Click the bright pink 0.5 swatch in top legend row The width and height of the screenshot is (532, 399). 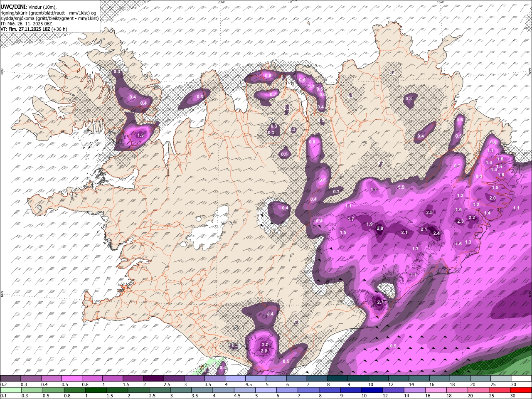[x=71, y=379]
